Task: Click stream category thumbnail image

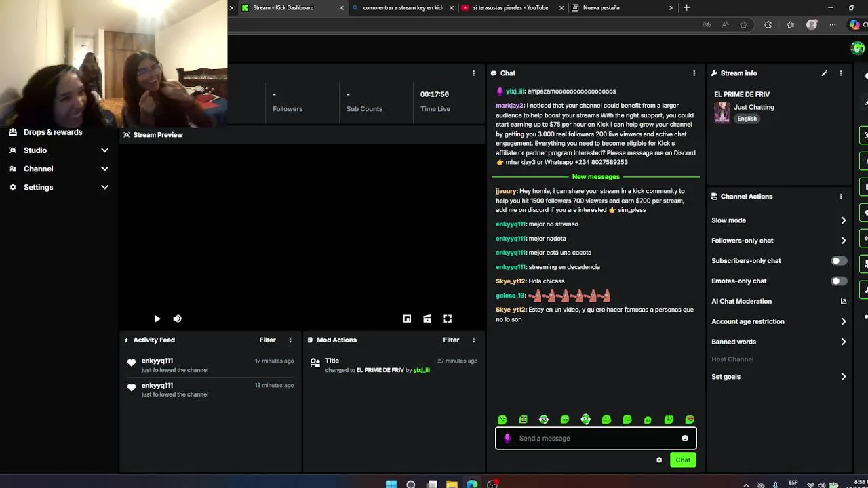Action: tap(722, 113)
